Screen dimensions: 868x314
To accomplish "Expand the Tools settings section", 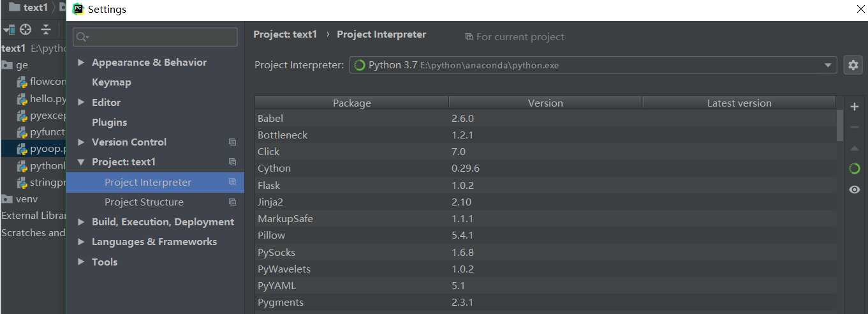I will (81, 262).
